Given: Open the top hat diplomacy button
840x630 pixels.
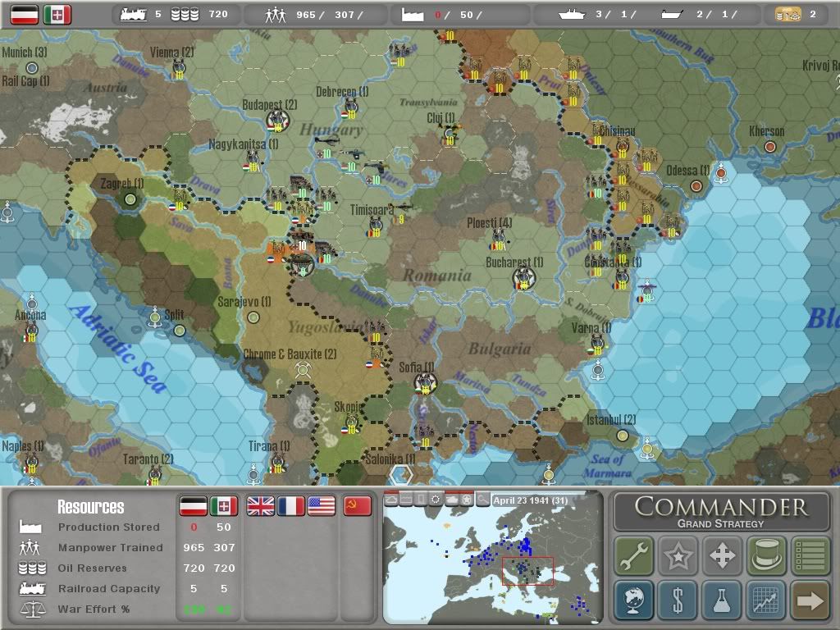Looking at the screenshot, I should (766, 555).
